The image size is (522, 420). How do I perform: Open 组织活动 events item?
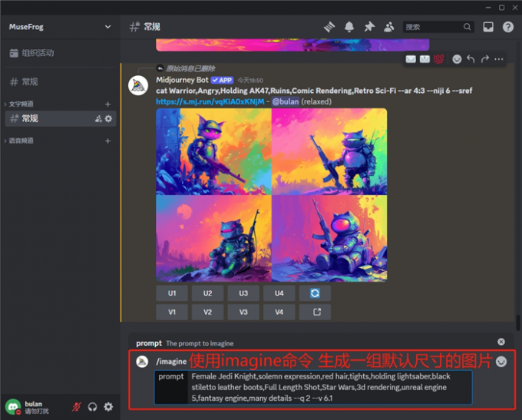coord(60,53)
